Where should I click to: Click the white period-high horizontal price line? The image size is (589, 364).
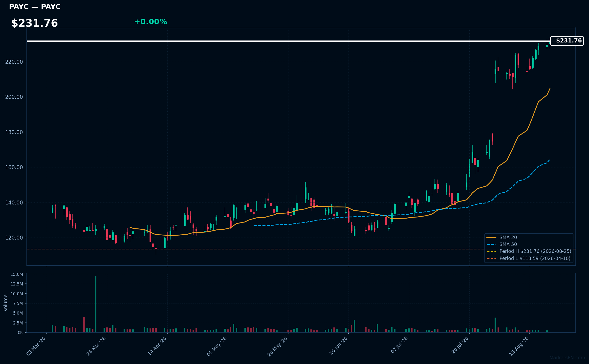288,41
